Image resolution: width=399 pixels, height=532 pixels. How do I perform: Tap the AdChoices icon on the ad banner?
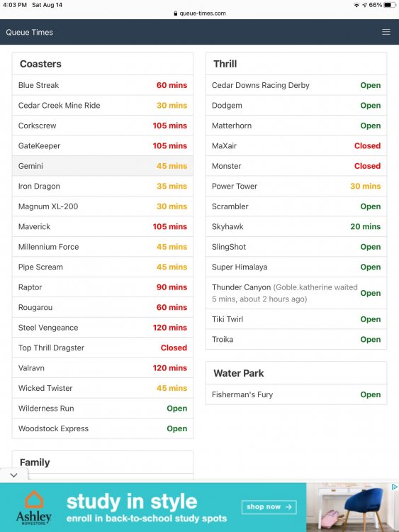pos(394,487)
